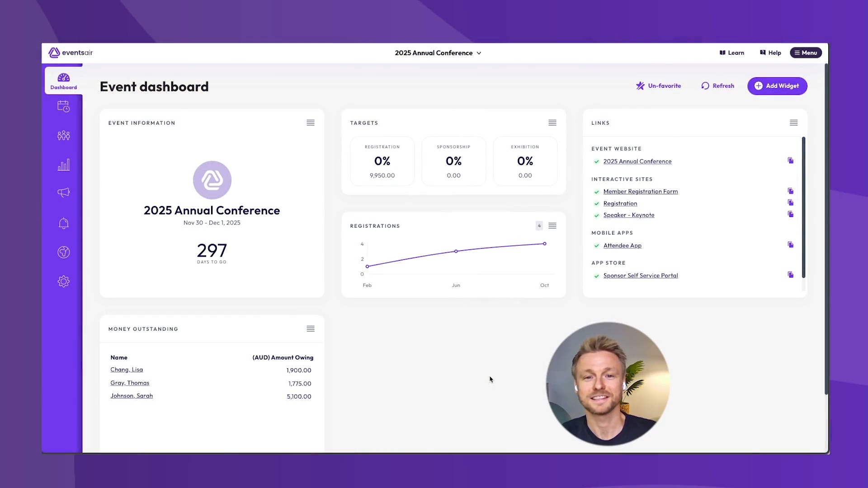
Task: Click the event logo circle
Action: 212,180
